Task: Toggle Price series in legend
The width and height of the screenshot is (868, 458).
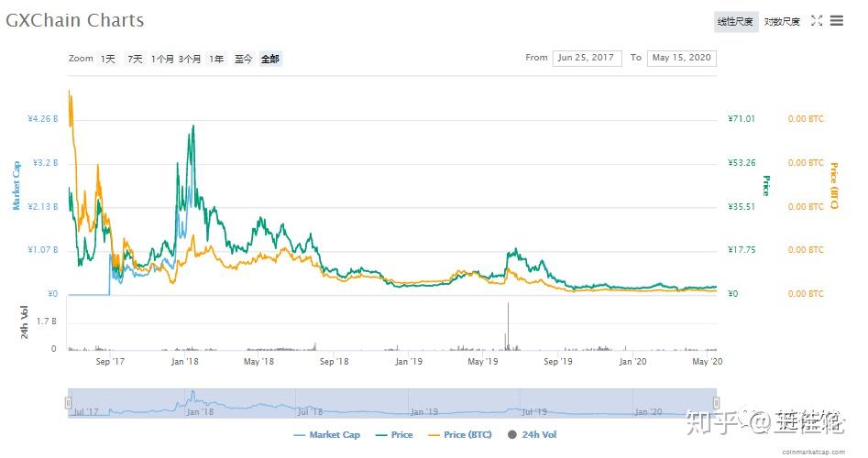Action: tap(394, 435)
